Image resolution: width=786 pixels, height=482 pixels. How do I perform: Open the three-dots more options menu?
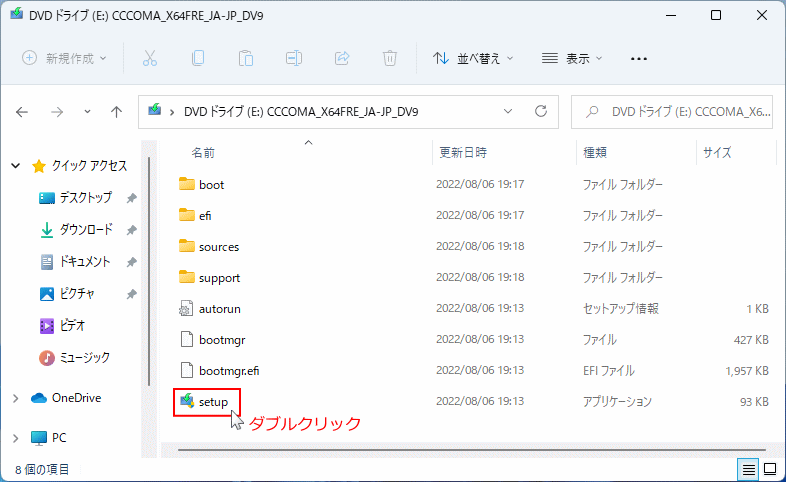point(639,59)
